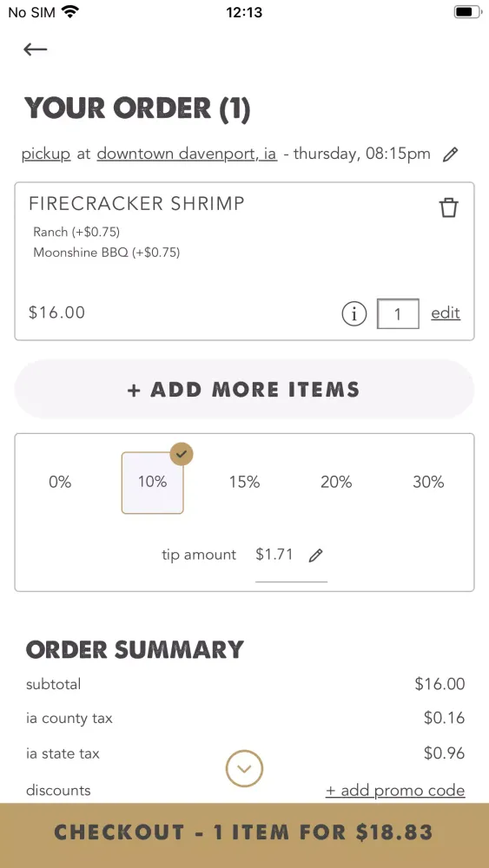The image size is (489, 868).
Task: Tap the checkmark badge on 10% tip
Action: coord(181,455)
